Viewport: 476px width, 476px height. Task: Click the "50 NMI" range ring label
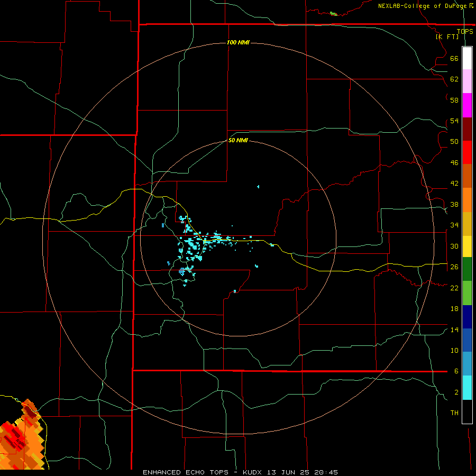click(x=237, y=140)
